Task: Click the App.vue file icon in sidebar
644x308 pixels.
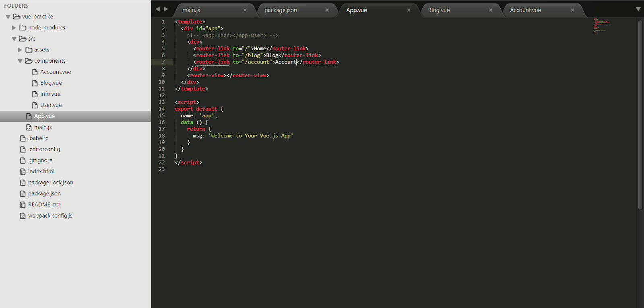Action: [29, 116]
